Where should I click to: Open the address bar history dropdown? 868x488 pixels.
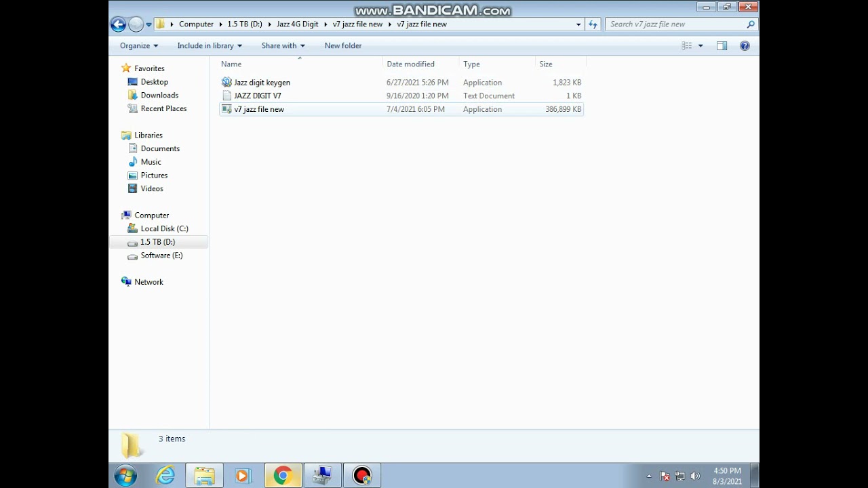tap(578, 24)
